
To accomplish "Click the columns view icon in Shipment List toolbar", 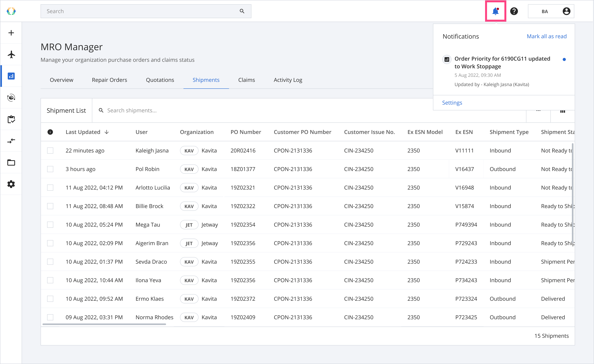I will tap(563, 111).
